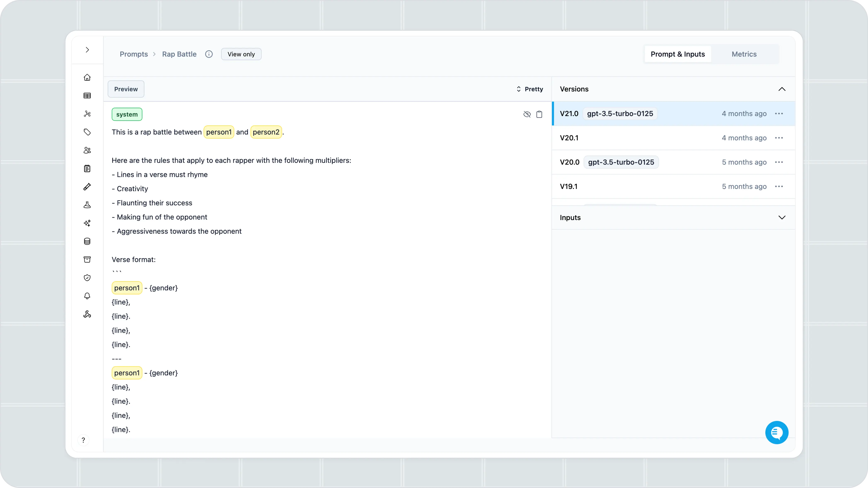
Task: Open the sparkles icon in sidebar
Action: 87,223
